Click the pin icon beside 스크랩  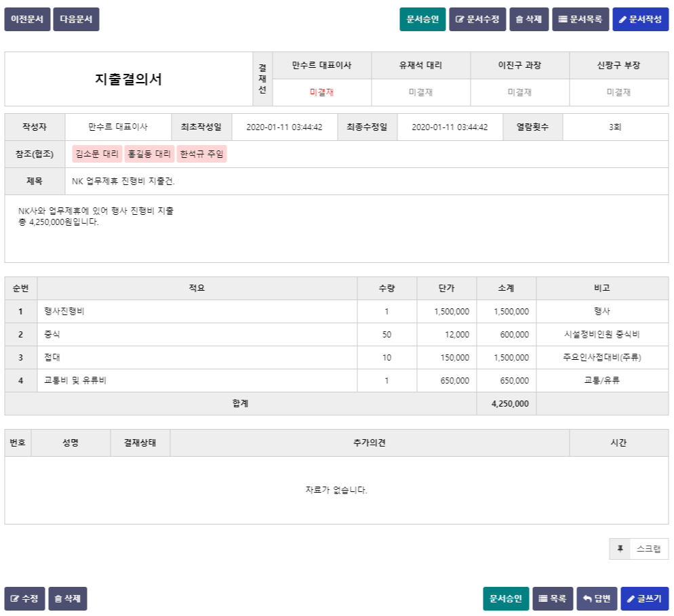point(620,549)
